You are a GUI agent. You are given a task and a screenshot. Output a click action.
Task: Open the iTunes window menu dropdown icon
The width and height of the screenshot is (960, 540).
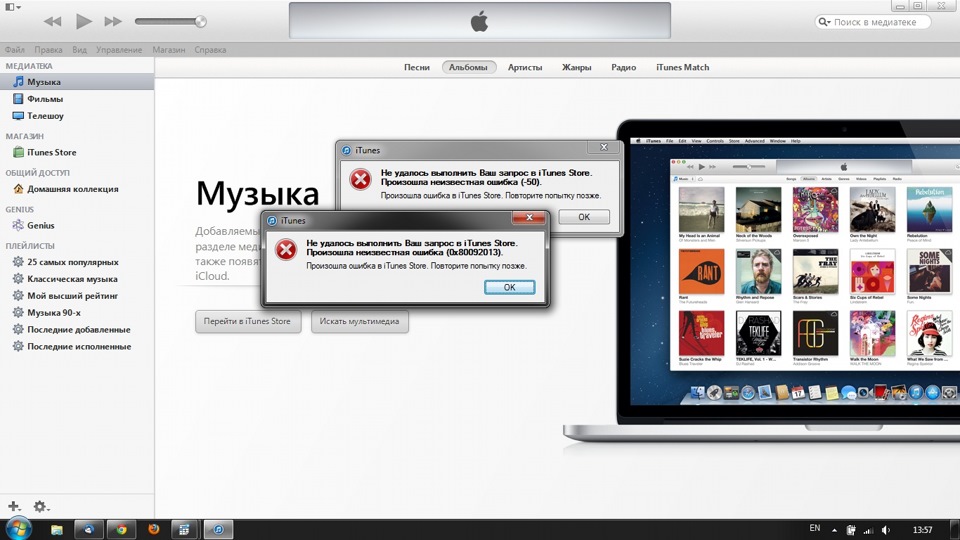13,7
